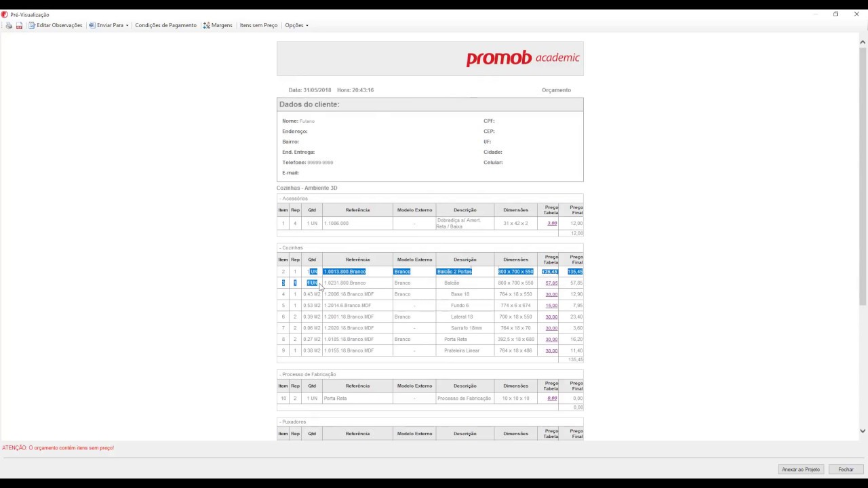Click the CPF field label
Viewport: 868px width, 488px height.
(489, 121)
